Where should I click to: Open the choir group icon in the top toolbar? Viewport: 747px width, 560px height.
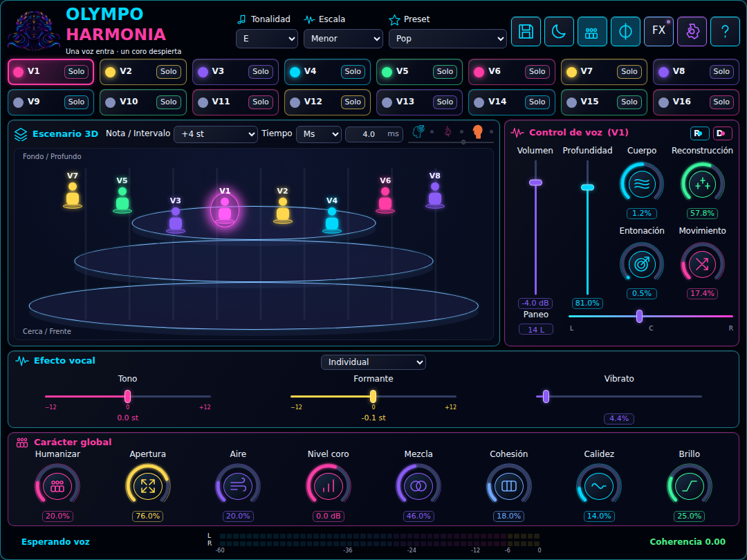click(x=591, y=31)
